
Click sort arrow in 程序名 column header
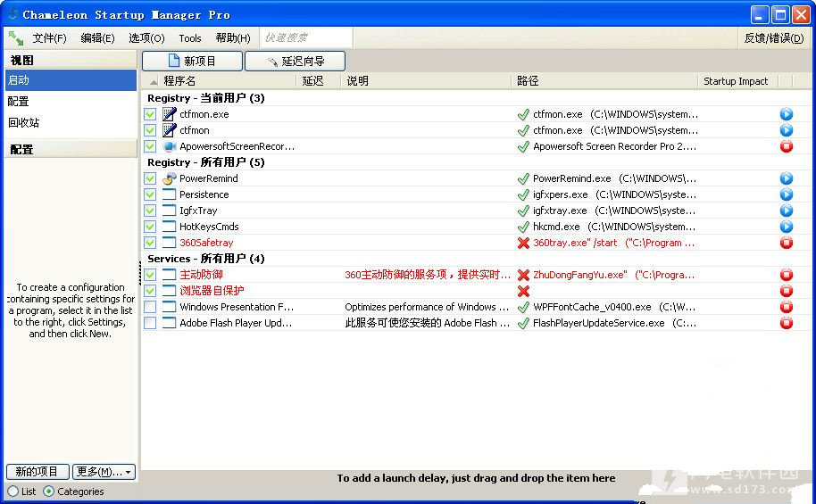154,82
